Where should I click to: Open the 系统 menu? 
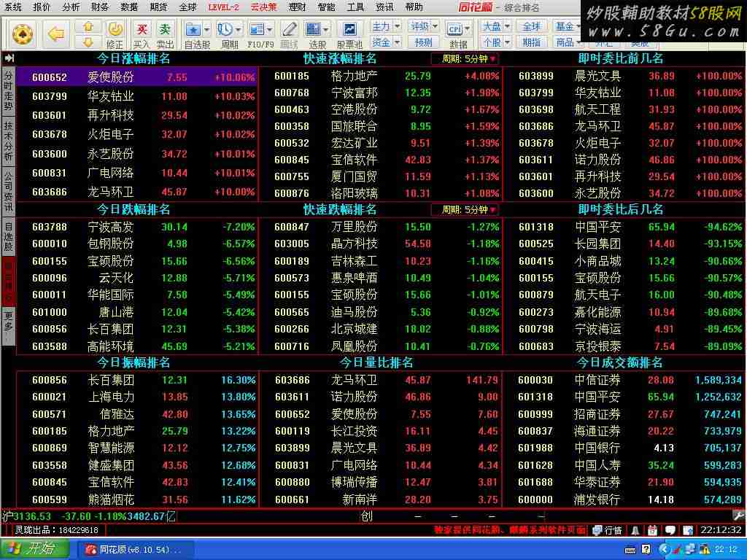pos(13,7)
